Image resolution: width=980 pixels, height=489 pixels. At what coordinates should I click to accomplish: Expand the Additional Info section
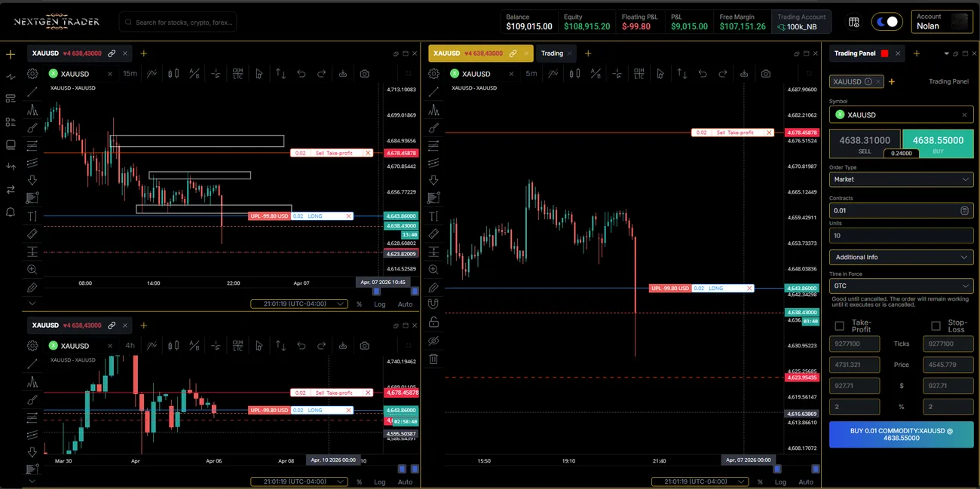click(901, 257)
